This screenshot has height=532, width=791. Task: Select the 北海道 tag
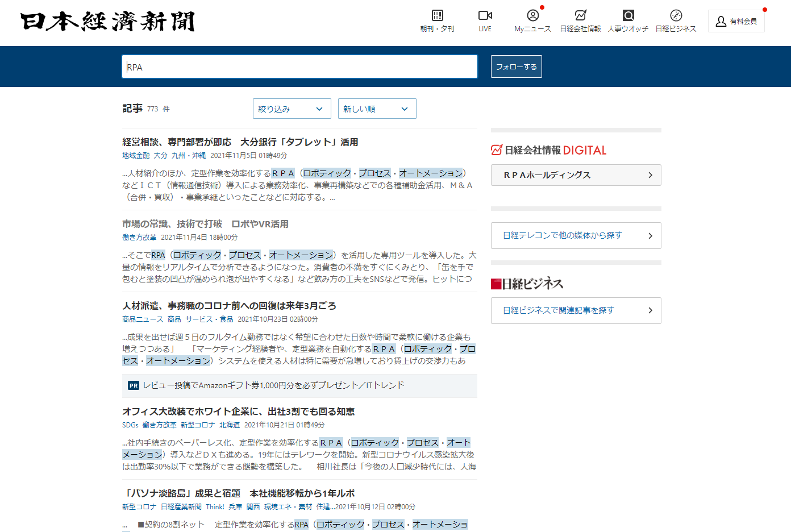[230, 425]
